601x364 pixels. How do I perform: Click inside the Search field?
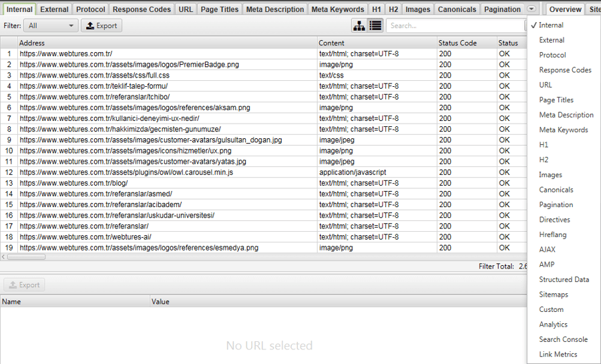click(x=456, y=25)
